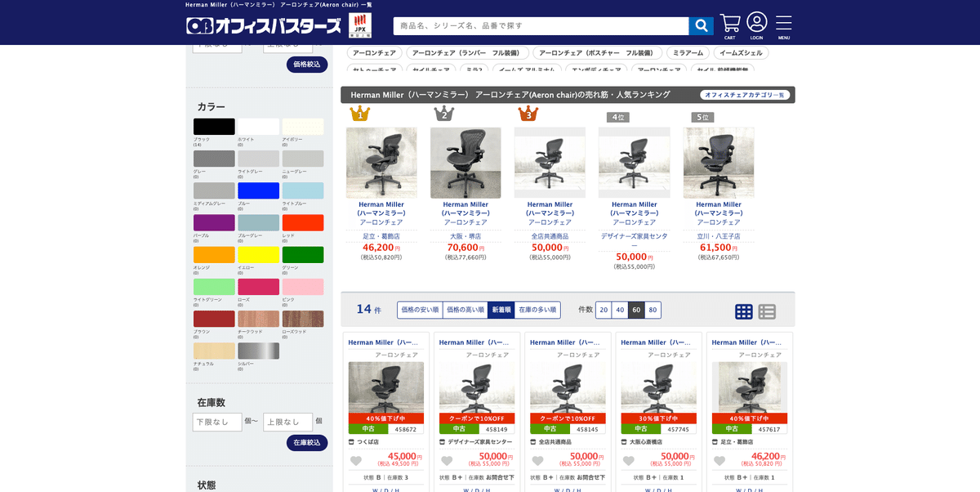Open the hamburger MENU icon
This screenshot has height=492, width=980.
784,26
